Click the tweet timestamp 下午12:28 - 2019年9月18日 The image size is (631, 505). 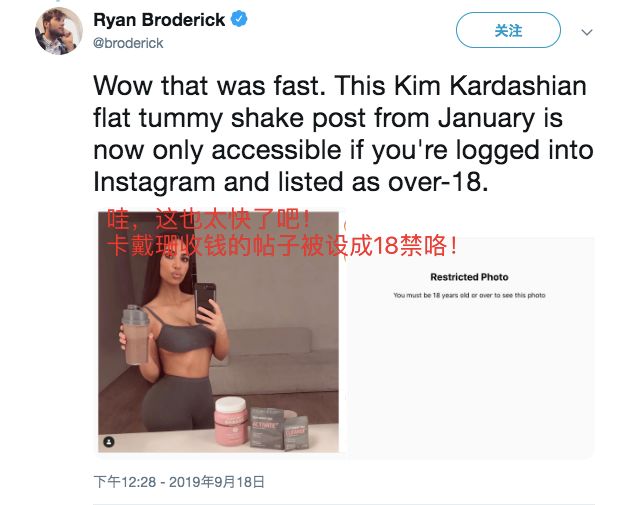(x=179, y=482)
